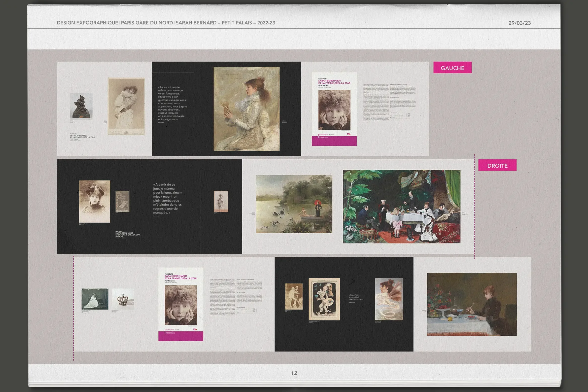This screenshot has height=392, width=588.
Task: Click the small dark photo beside the feathered hat portrait
Action: (x=122, y=201)
